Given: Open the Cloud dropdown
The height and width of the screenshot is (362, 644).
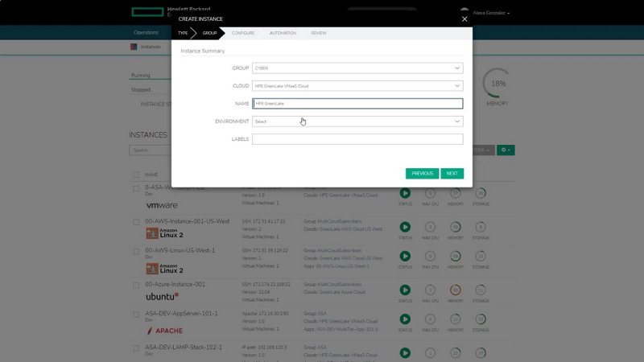Looking at the screenshot, I should 357,86.
